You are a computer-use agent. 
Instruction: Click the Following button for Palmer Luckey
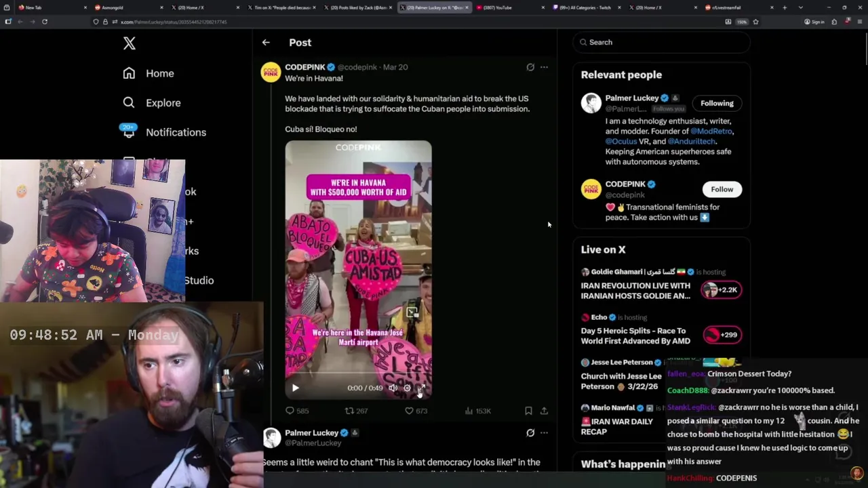(717, 103)
